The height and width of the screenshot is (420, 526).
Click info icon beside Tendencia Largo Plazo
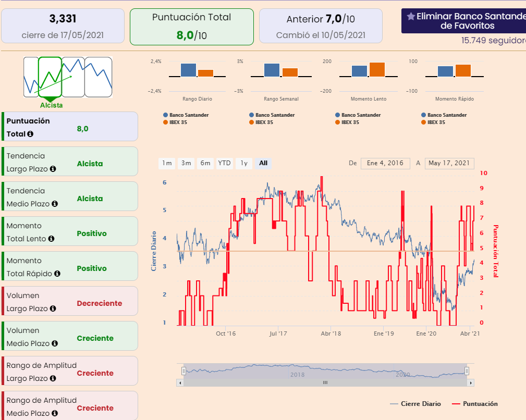(x=53, y=169)
